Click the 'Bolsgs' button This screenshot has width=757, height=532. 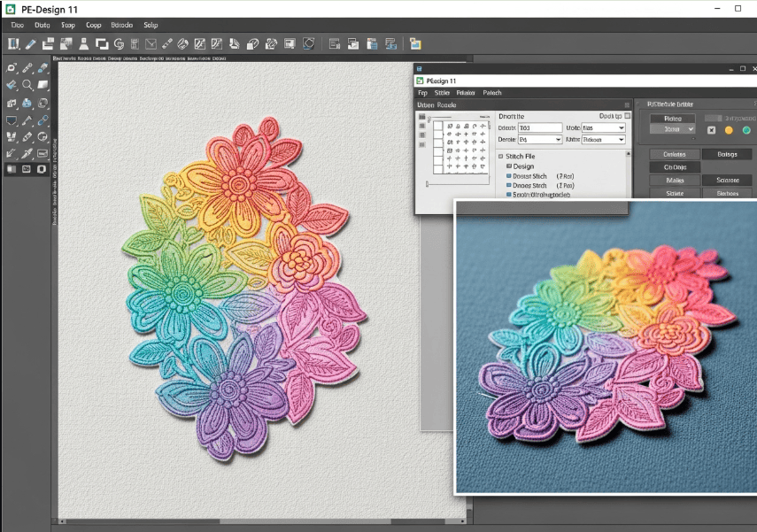(x=727, y=155)
